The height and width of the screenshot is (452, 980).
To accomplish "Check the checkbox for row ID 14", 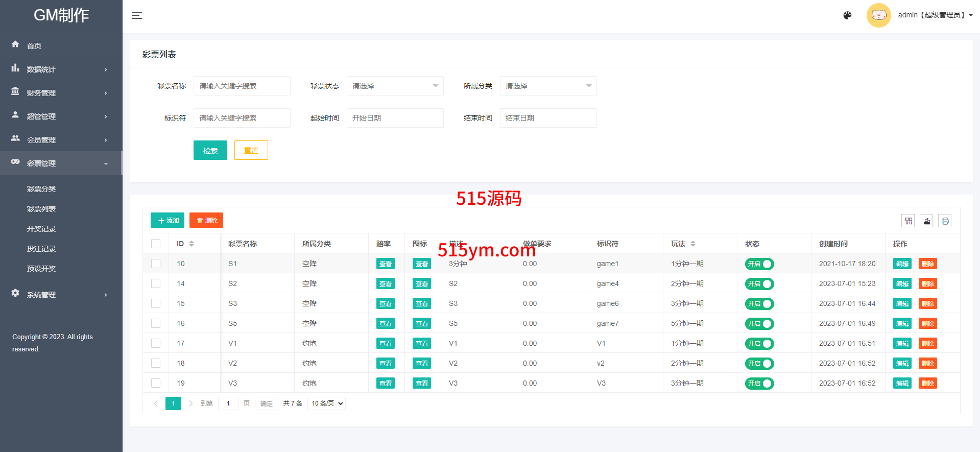I will click(156, 283).
